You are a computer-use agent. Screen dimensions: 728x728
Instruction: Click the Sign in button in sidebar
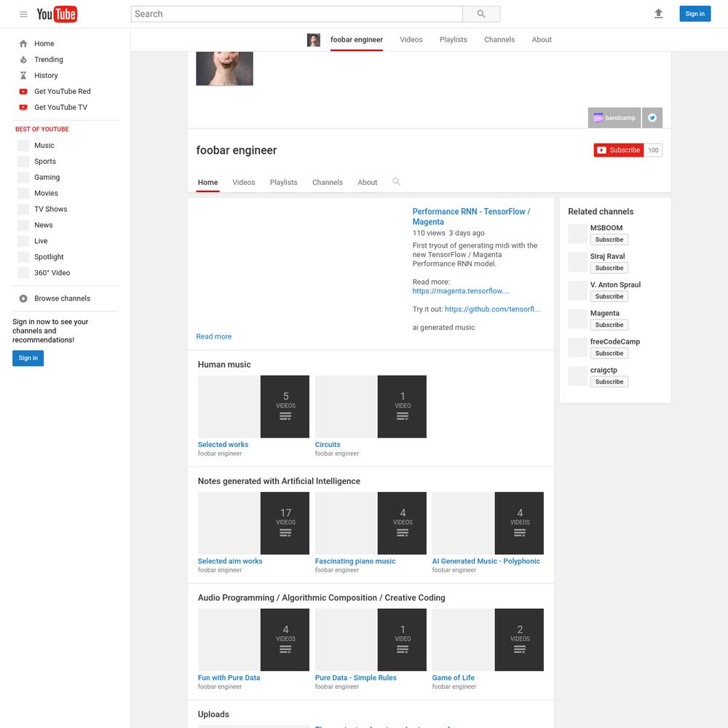(28, 358)
